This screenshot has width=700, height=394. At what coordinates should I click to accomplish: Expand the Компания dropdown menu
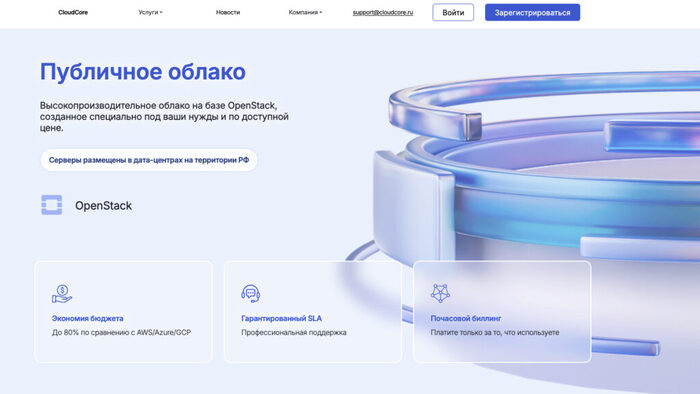[305, 12]
